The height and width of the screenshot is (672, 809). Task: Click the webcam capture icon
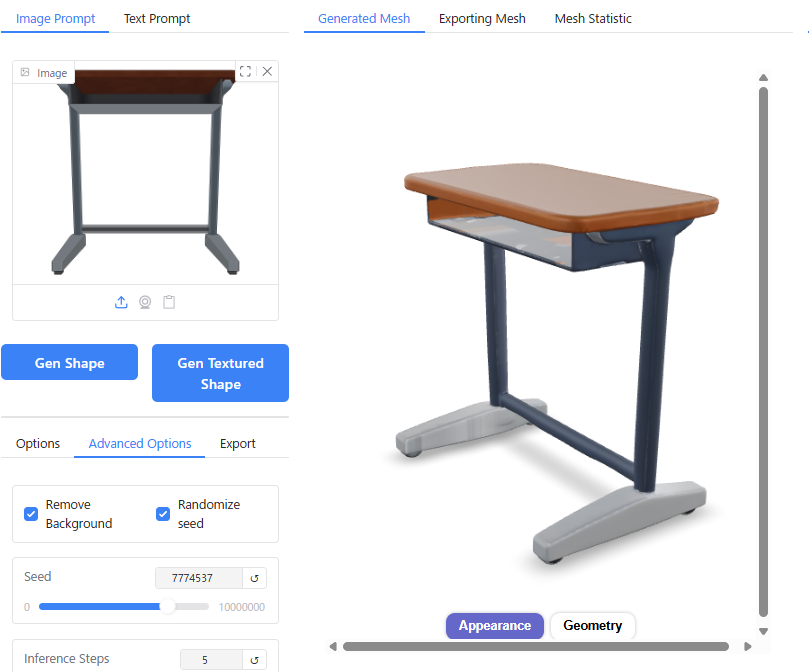[145, 302]
